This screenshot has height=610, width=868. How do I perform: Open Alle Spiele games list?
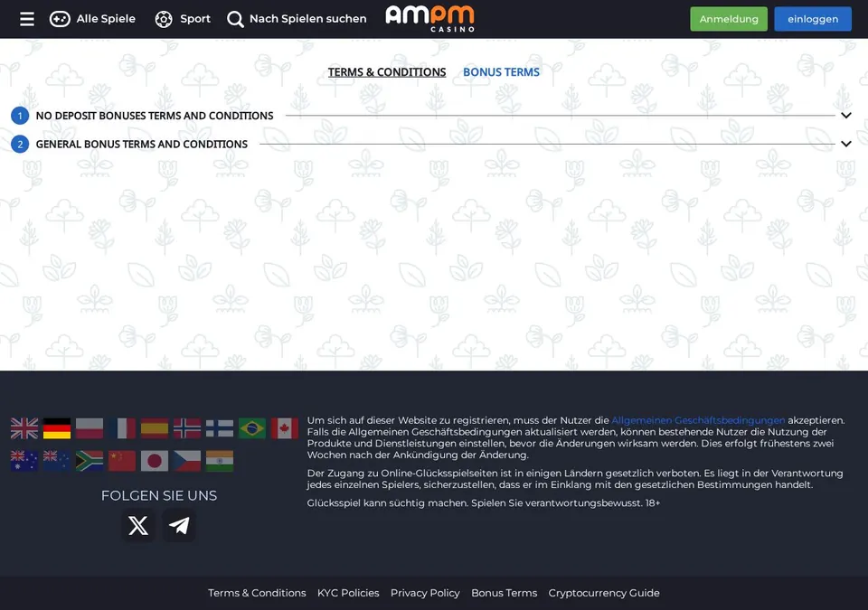pos(92,19)
